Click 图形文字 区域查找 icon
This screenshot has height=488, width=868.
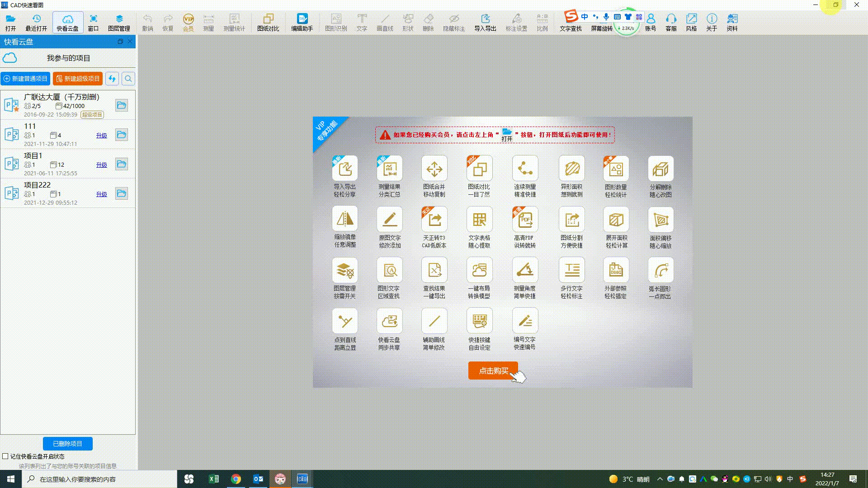389,270
